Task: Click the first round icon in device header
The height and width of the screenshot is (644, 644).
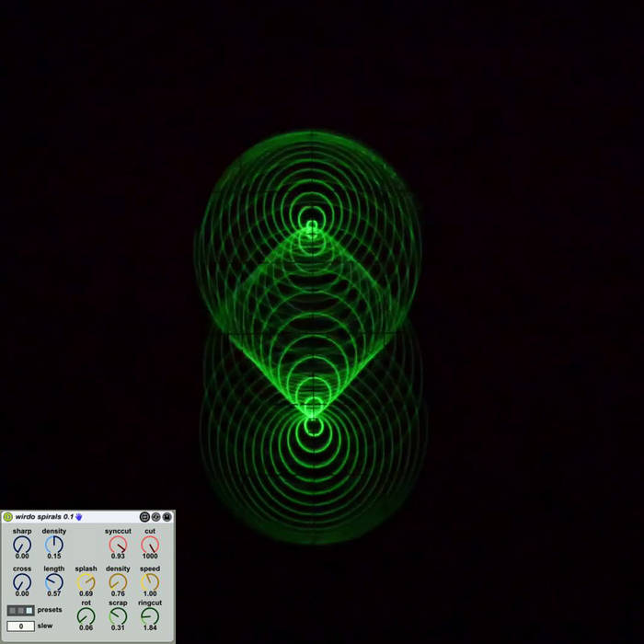Action: (x=145, y=517)
